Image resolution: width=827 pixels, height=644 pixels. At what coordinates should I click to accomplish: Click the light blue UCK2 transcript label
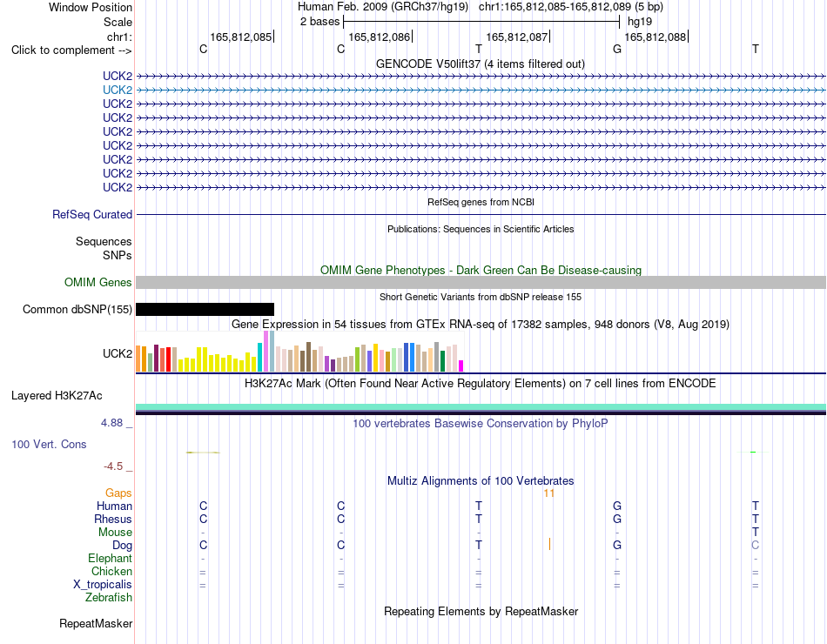(x=118, y=90)
